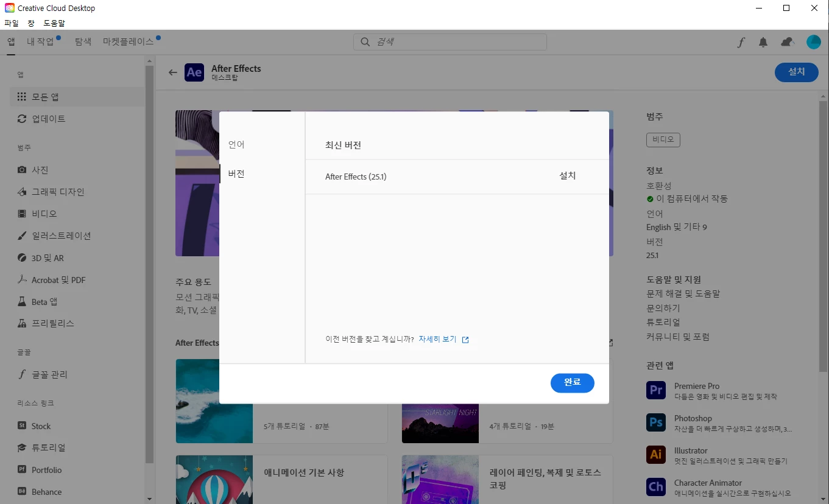
Task: Open 글꼴 관리 in the sidebar
Action: click(77, 374)
